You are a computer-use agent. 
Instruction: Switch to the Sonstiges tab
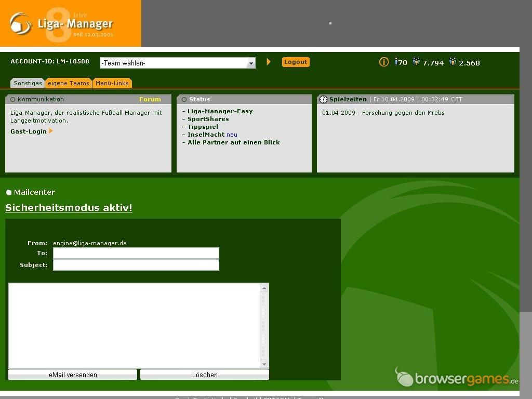28,83
